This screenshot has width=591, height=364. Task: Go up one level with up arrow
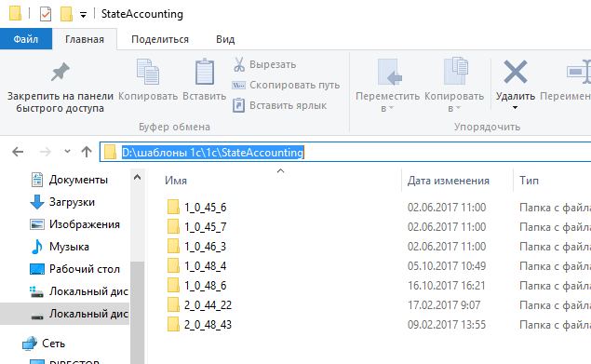87,152
